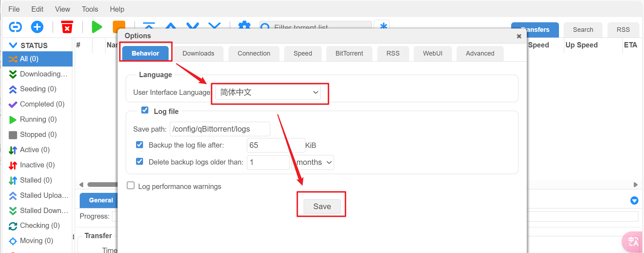Click the Filter torrent list search box

(315, 25)
